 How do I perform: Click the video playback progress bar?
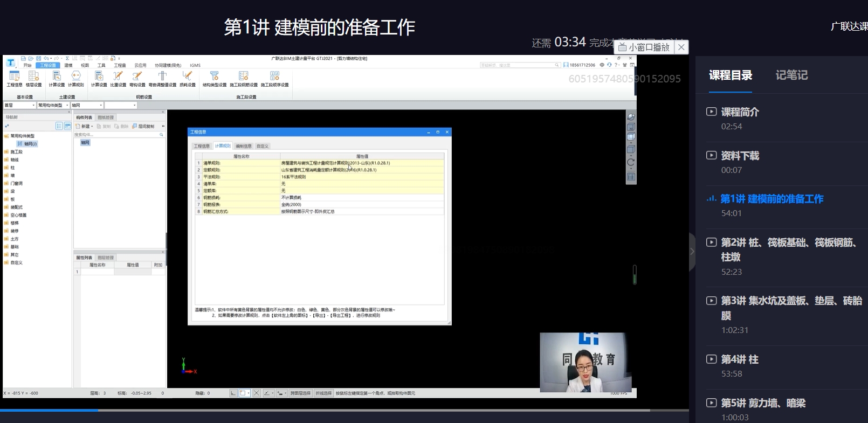(345, 411)
